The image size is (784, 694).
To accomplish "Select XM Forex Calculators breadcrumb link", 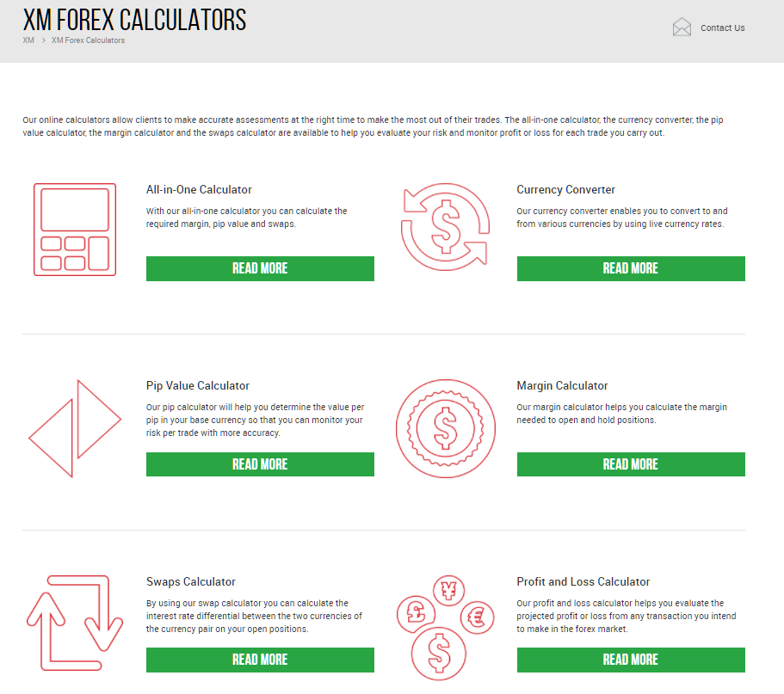I will click(x=88, y=40).
